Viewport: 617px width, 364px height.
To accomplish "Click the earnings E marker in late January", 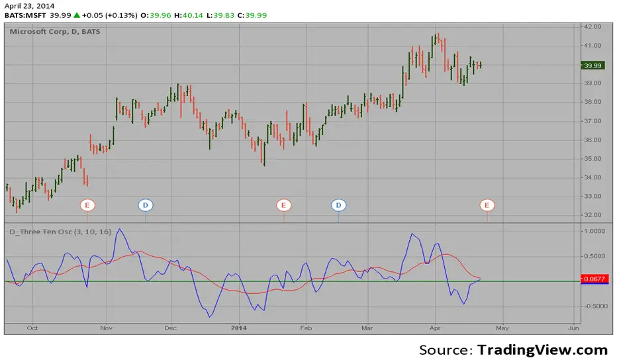I will 283,205.
